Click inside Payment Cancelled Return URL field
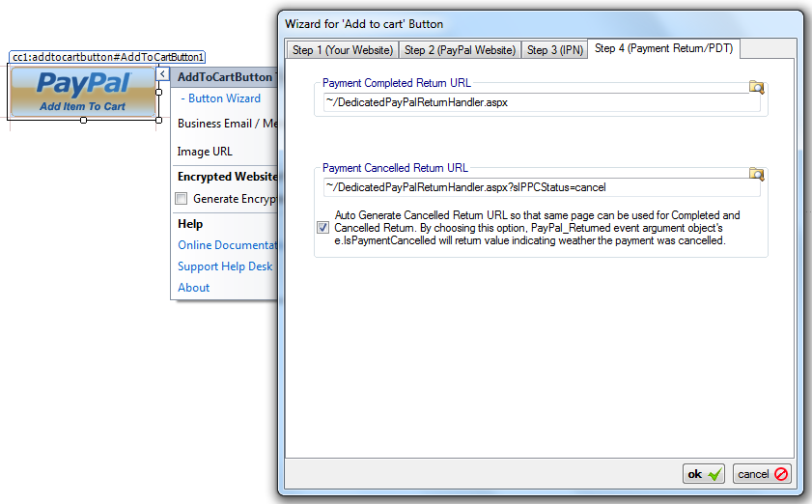 (x=541, y=187)
